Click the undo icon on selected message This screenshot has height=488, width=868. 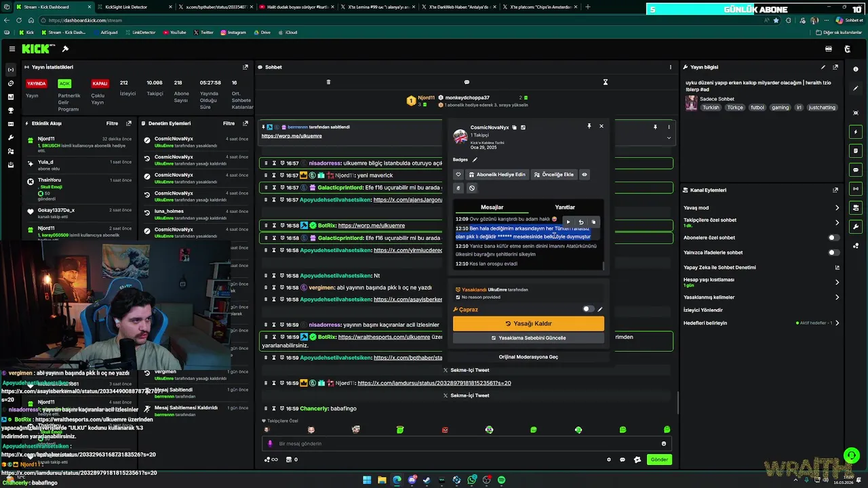click(x=580, y=222)
